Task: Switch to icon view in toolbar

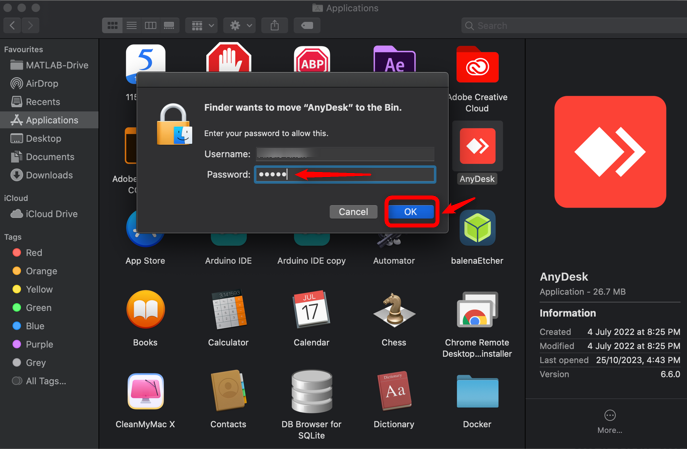Action: click(112, 25)
